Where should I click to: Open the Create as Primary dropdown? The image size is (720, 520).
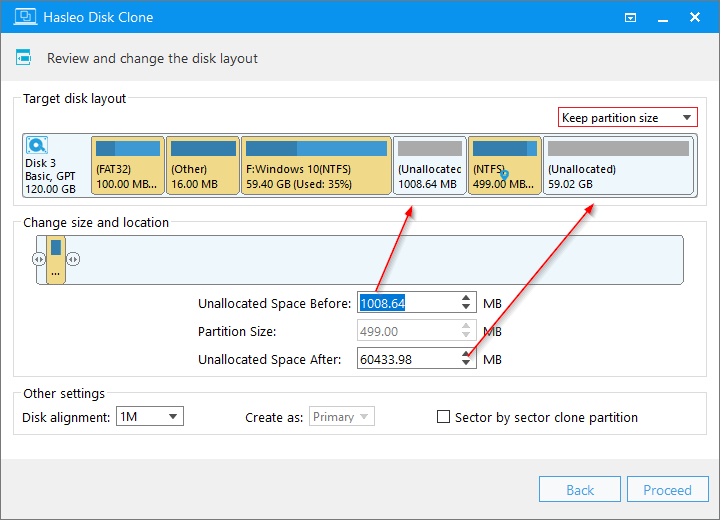pyautogui.click(x=342, y=416)
